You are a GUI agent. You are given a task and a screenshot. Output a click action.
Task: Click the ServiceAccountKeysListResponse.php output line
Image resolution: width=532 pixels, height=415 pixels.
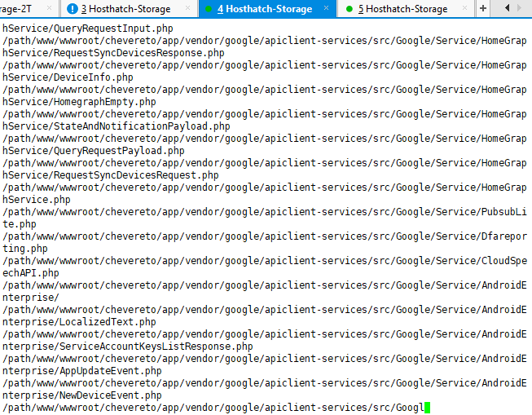(x=127, y=347)
